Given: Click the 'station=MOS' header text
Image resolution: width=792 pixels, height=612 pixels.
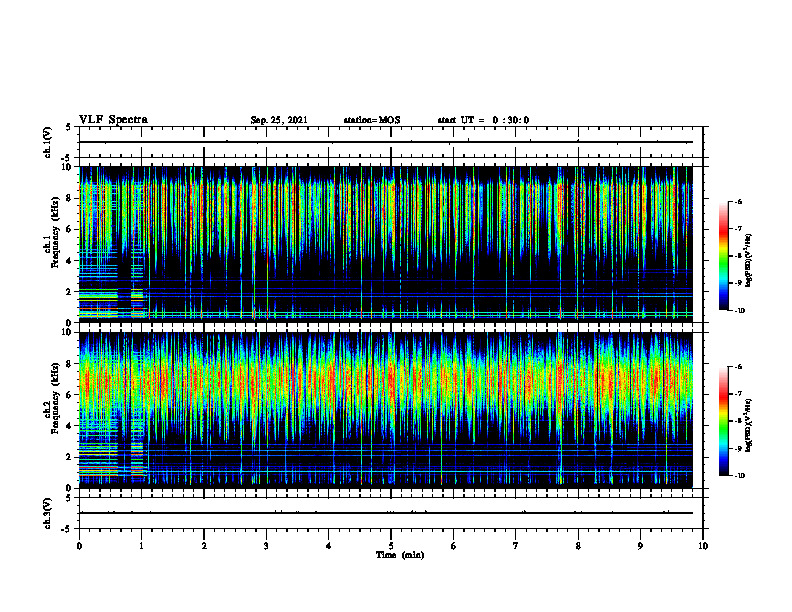Looking at the screenshot, I should [x=372, y=120].
